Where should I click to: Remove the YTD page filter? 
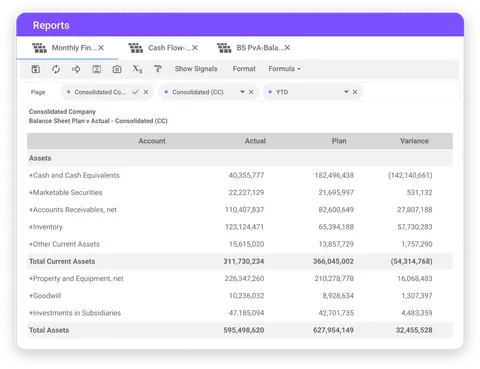click(355, 92)
